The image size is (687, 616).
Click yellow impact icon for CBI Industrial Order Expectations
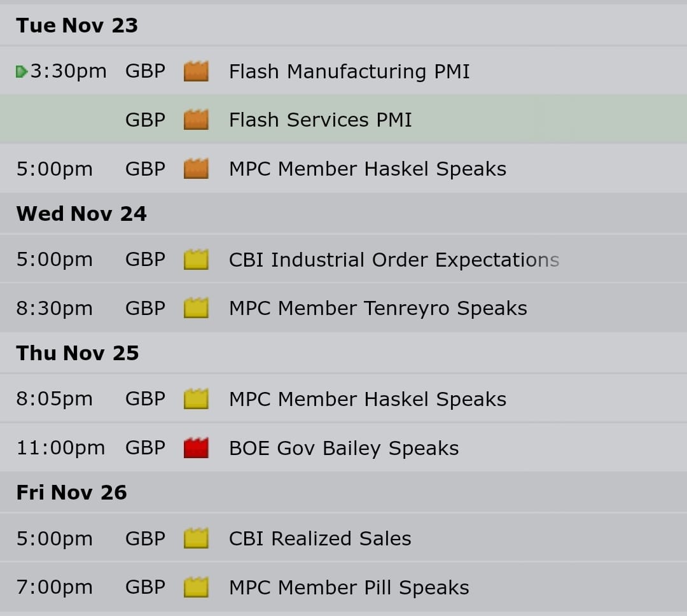tap(196, 260)
